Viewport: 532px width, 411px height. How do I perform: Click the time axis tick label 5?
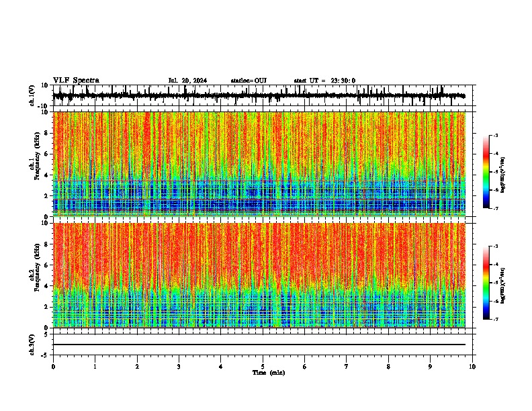click(263, 367)
